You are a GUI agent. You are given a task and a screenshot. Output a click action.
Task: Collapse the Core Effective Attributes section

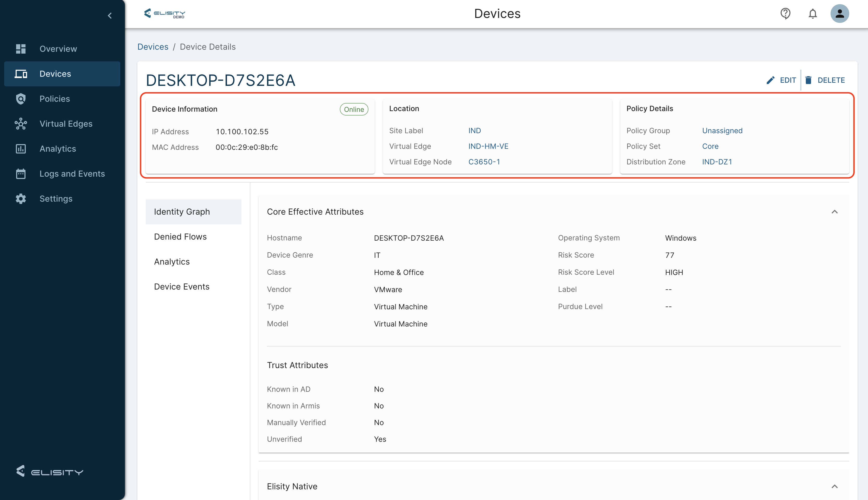[834, 212]
